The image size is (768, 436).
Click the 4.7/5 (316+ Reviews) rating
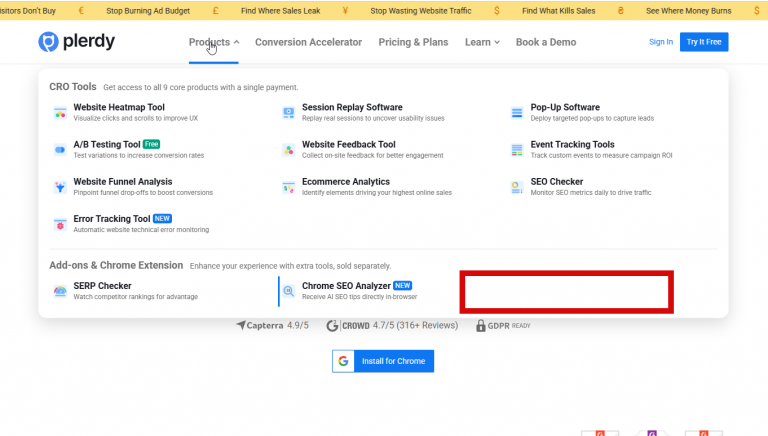(415, 325)
